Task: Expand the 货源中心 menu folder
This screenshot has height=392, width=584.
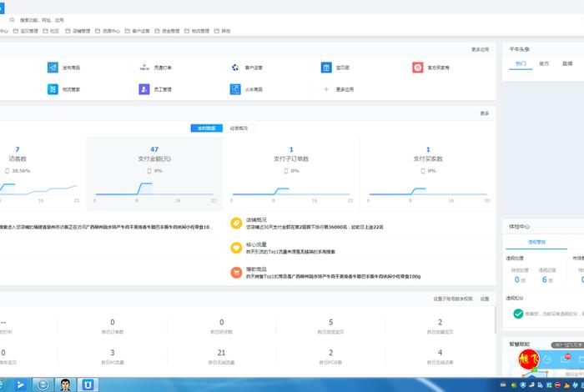Action: tap(108, 31)
